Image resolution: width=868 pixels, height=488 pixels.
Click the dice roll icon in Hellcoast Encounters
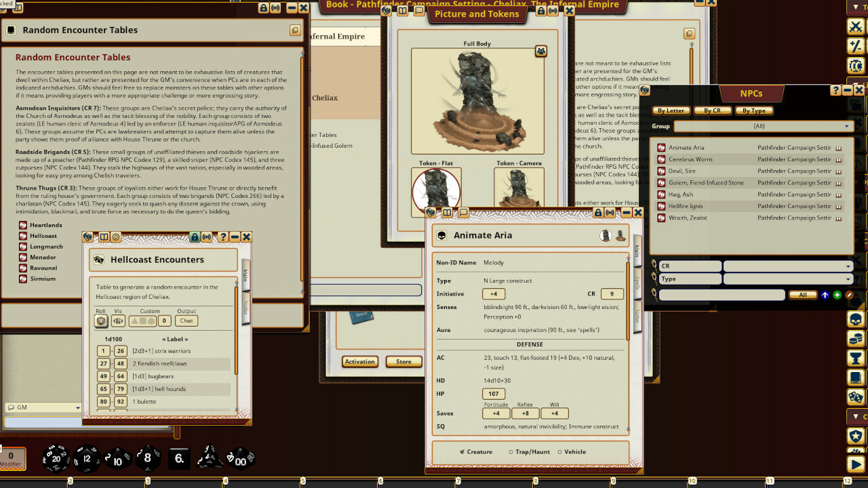(x=100, y=321)
